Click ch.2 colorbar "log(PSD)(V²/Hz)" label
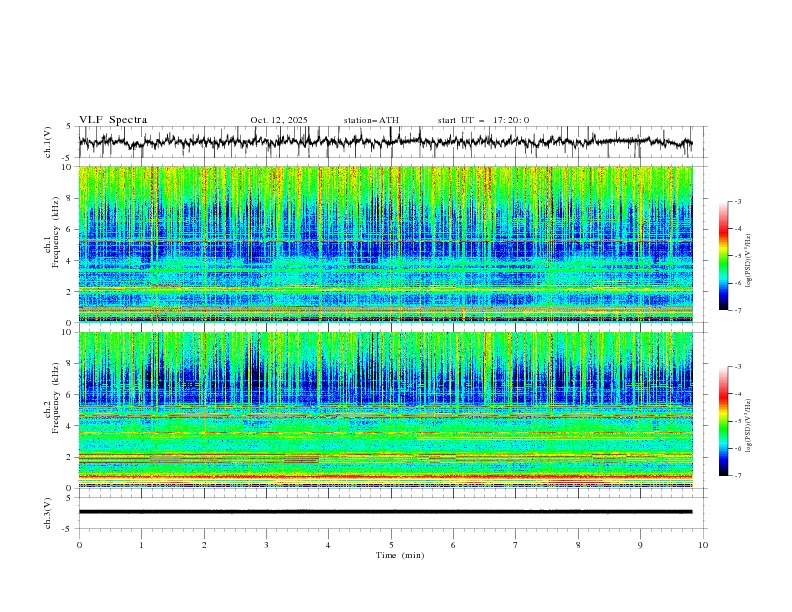The image size is (792, 612). pyautogui.click(x=750, y=426)
